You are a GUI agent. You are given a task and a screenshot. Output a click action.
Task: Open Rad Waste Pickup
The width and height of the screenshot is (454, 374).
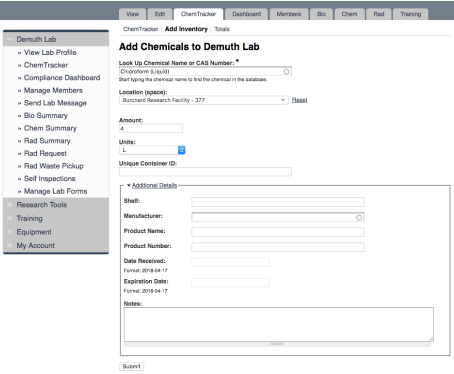coord(54,166)
